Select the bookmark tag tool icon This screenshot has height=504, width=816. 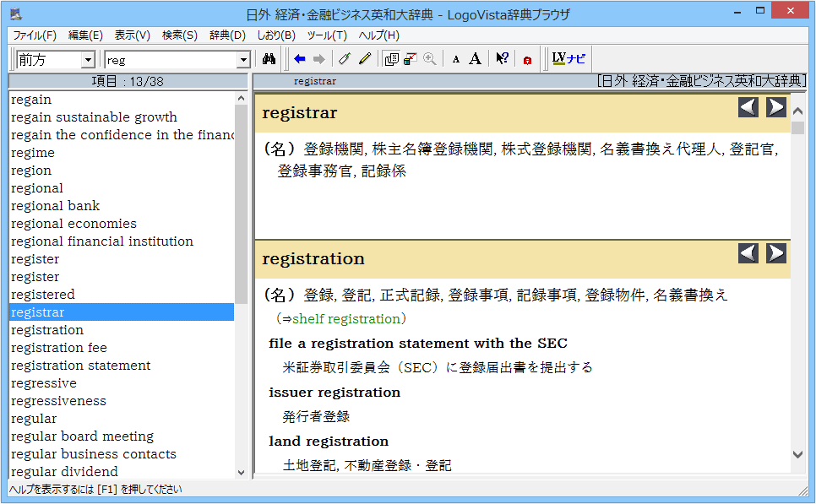pyautogui.click(x=345, y=59)
